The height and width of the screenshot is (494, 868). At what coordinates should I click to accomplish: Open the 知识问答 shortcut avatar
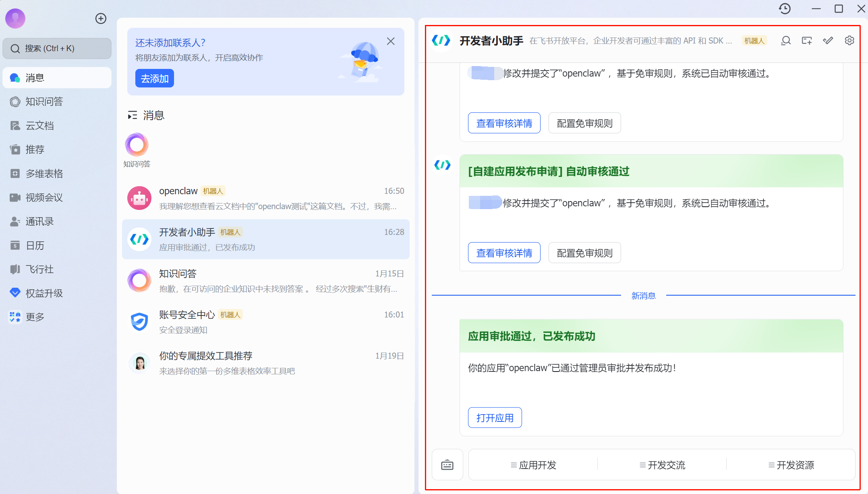(137, 145)
